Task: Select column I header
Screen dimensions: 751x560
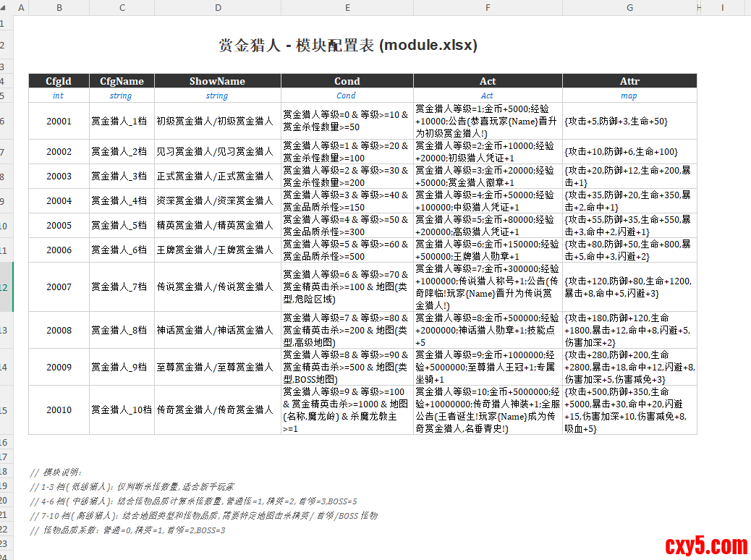Action: (x=722, y=7)
